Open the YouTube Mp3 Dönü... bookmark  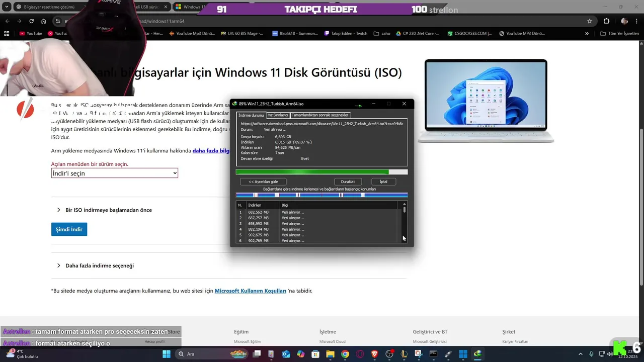[x=192, y=33]
